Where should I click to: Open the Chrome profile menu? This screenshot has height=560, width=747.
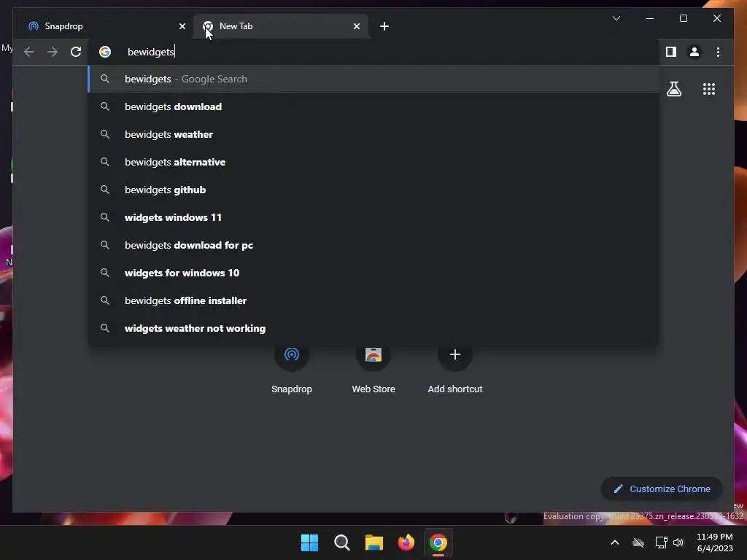(x=694, y=52)
